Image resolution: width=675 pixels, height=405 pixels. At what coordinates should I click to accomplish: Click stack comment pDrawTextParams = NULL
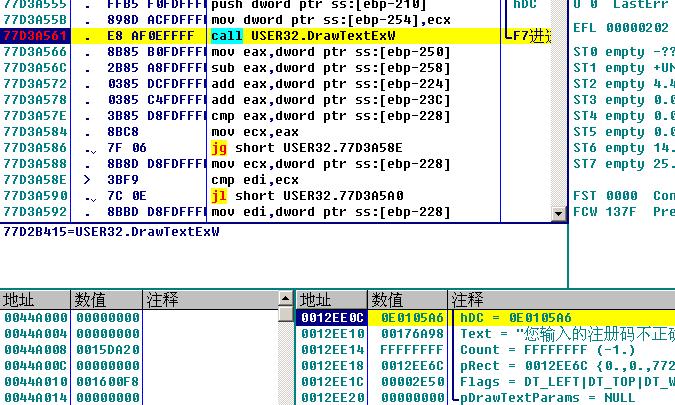(x=548, y=397)
